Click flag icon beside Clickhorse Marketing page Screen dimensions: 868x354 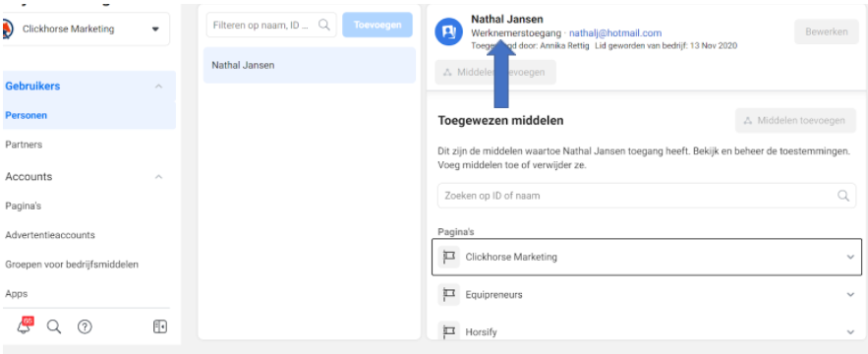coord(449,257)
